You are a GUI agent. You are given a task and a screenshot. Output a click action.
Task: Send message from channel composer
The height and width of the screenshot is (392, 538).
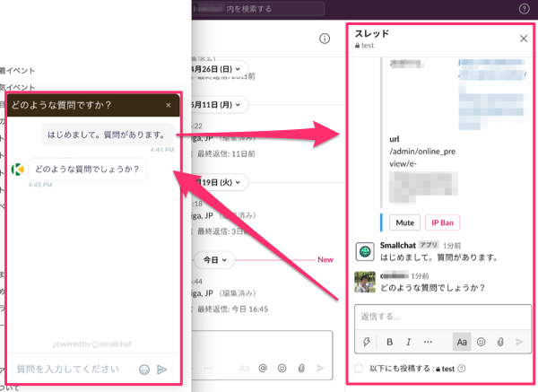click(x=320, y=369)
